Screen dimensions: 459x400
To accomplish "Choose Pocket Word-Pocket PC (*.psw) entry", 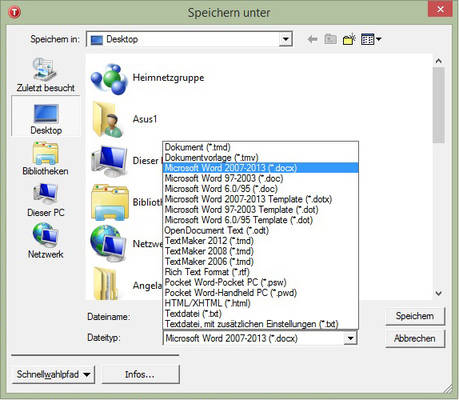I will [261, 282].
